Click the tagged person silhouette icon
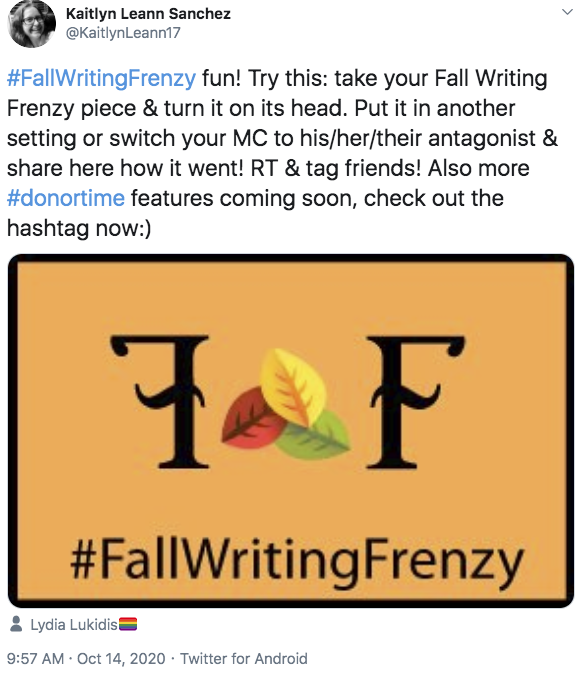This screenshot has height=677, width=588. tap(16, 624)
